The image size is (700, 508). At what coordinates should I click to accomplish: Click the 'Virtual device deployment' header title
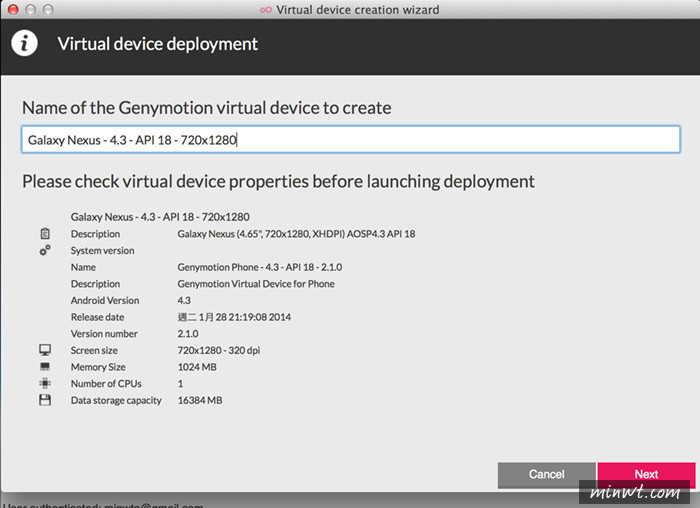(158, 44)
